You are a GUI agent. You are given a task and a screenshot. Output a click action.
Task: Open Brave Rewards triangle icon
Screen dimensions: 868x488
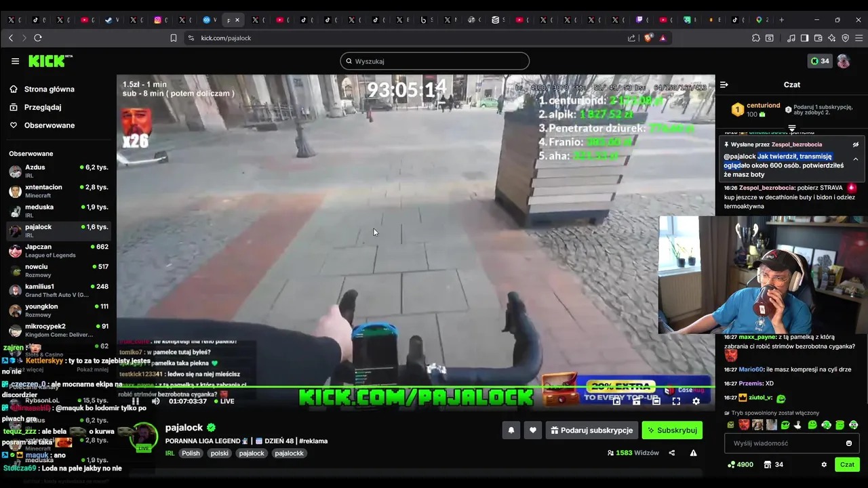[x=663, y=38]
